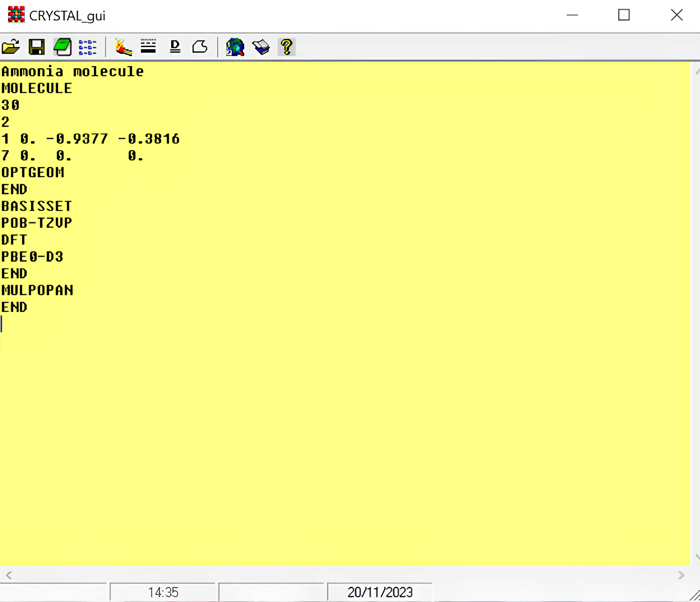Click the OPTGEOM keyword
The image size is (700, 602).
tap(33, 173)
